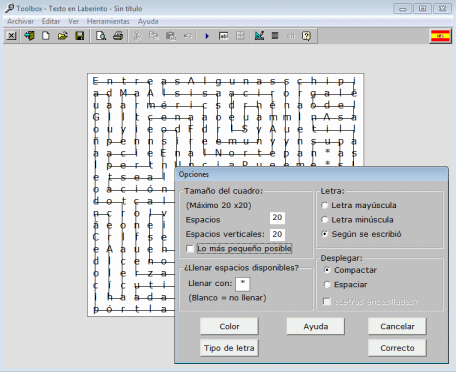Open the Color button in Opciones
The image size is (456, 372).
pyautogui.click(x=229, y=326)
